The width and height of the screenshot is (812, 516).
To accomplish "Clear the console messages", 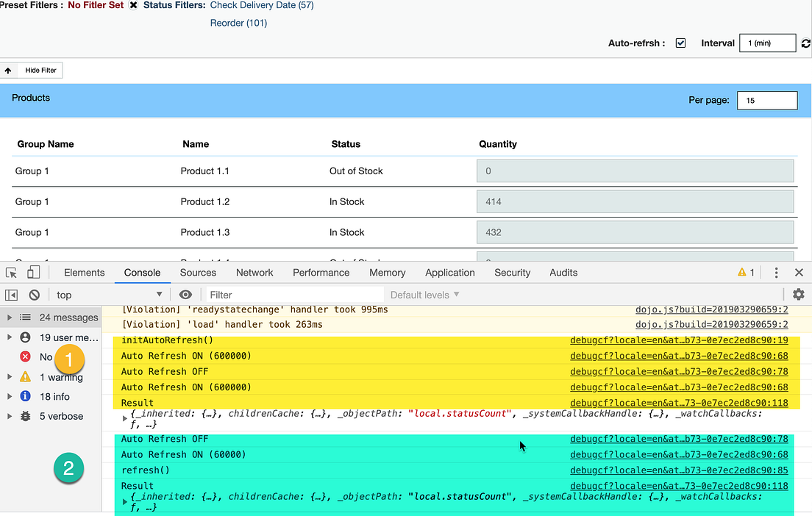I will tap(34, 294).
